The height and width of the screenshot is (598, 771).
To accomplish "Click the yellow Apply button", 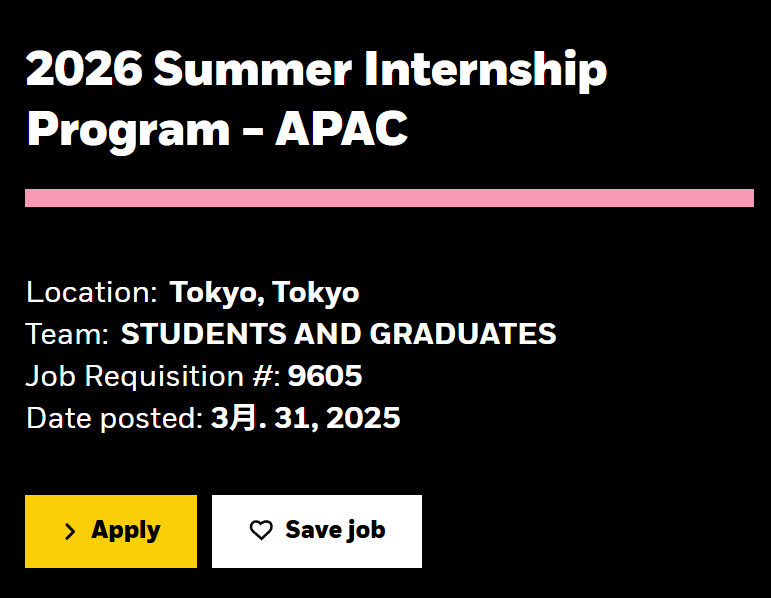I will [111, 531].
